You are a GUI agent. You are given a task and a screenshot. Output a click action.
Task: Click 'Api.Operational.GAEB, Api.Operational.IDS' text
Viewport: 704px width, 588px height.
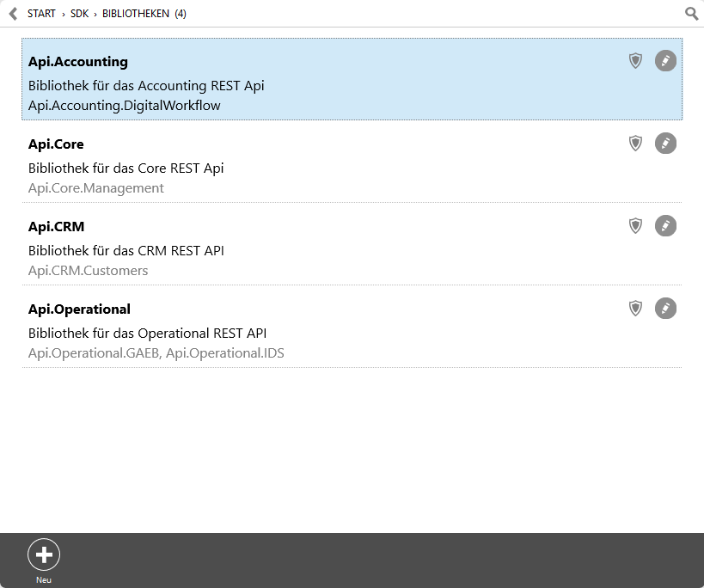[156, 353]
